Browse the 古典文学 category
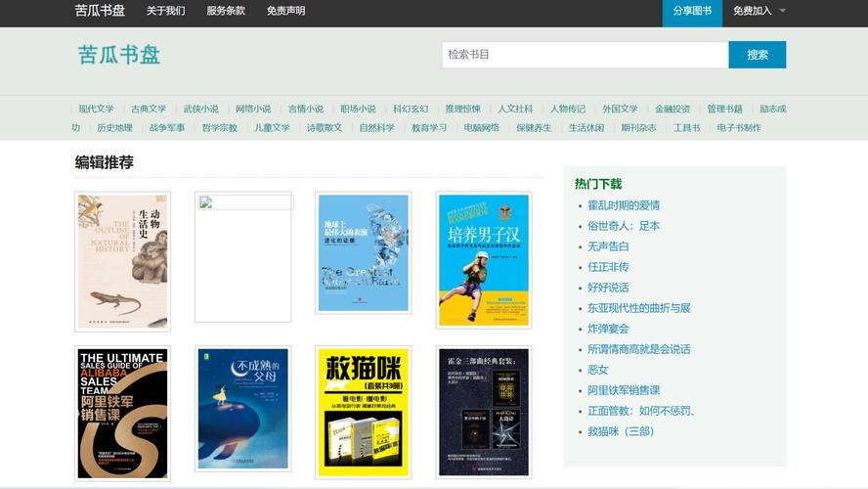868x489 pixels. click(149, 109)
